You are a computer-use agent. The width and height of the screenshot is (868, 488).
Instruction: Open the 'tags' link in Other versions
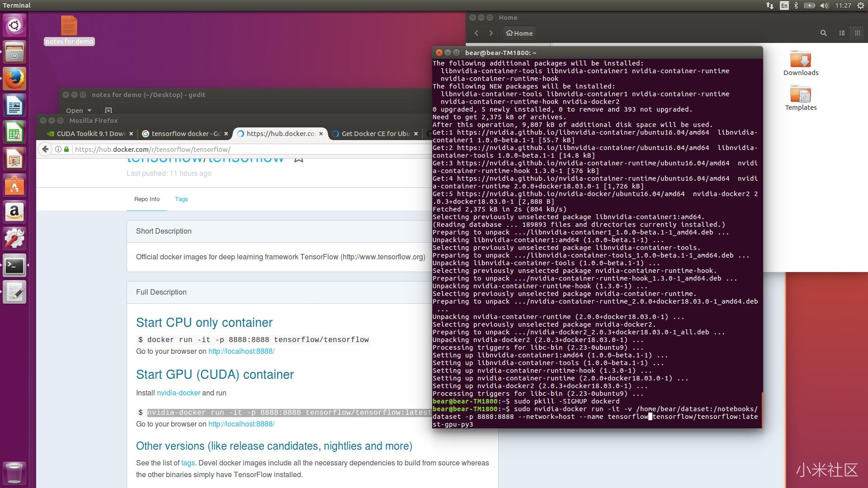point(188,463)
